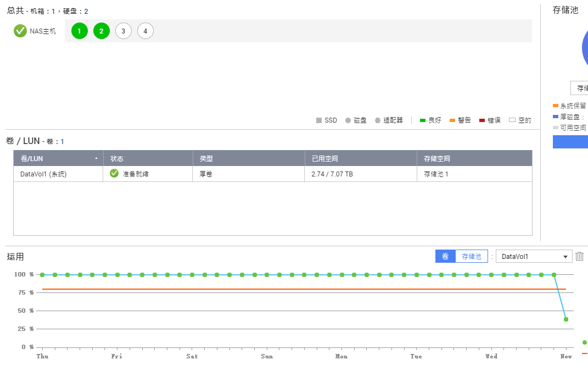588x365 pixels.
Task: Click the gray 磁盘 circle legend icon
Action: [348, 120]
